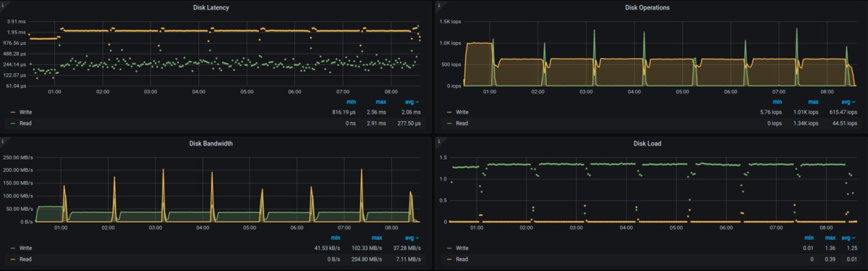Click the 2.06 ms Write average latency value
Screen dimensions: 868x271
pos(412,113)
